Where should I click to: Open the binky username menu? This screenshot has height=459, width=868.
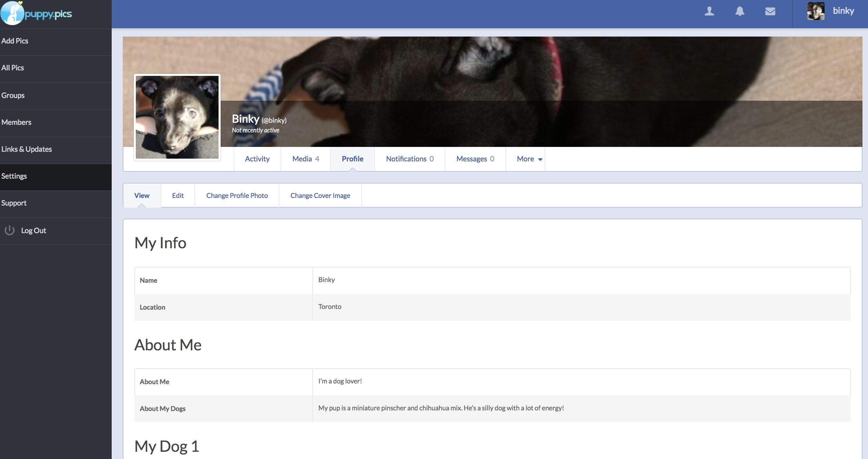844,11
